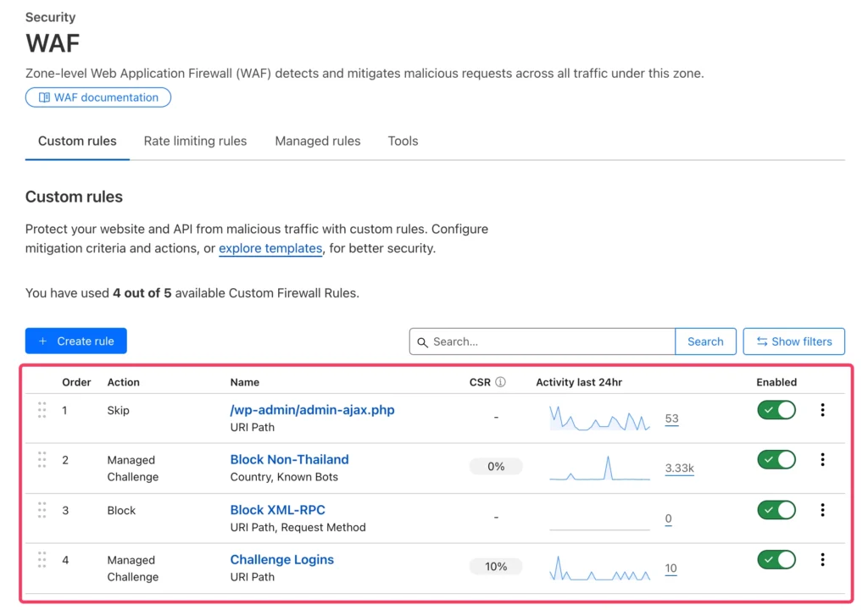Click the Skip action text
This screenshot has height=610, width=868.
tap(118, 410)
